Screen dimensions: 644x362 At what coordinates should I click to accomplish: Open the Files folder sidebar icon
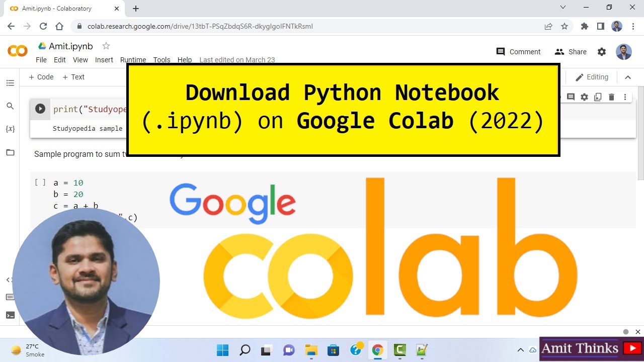[10, 152]
